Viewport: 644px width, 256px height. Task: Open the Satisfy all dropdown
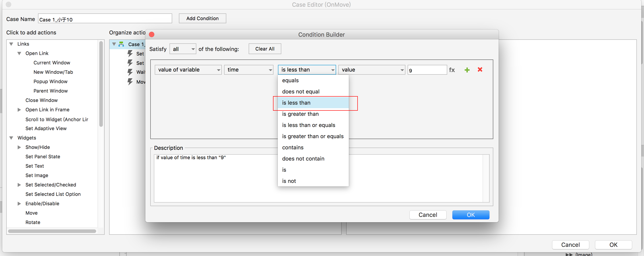[183, 49]
